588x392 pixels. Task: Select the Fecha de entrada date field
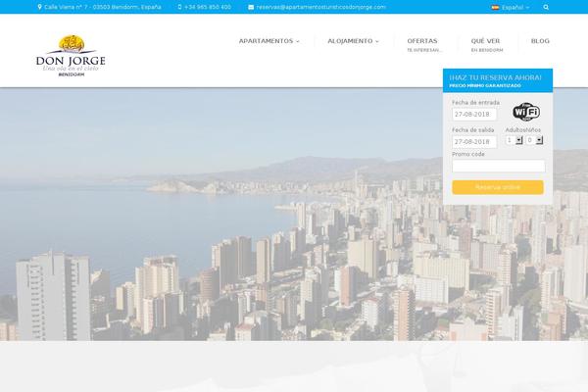(474, 115)
